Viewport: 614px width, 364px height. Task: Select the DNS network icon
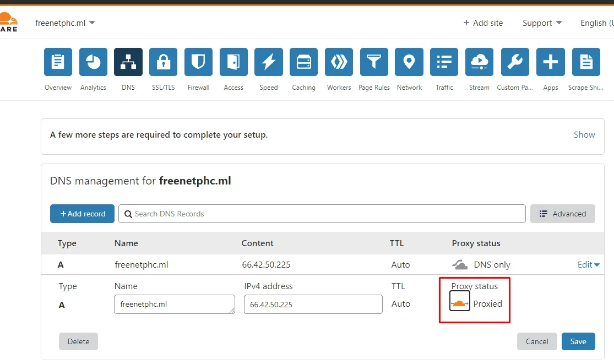pyautogui.click(x=128, y=62)
